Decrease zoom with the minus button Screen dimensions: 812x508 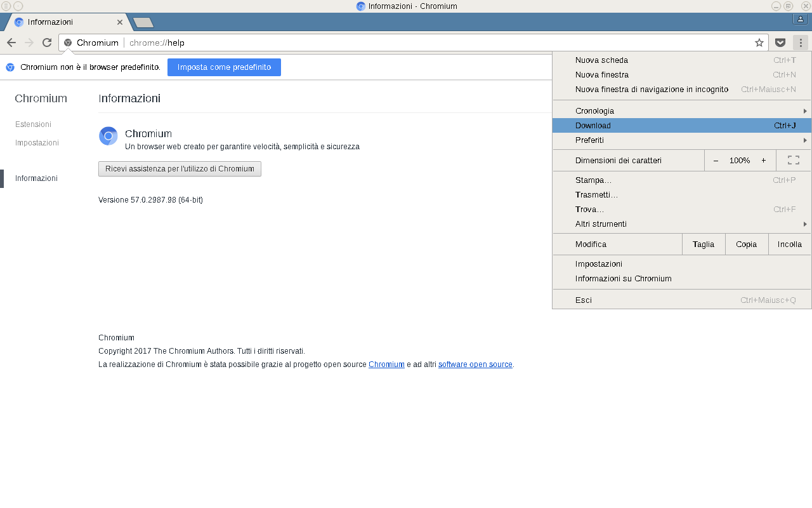click(716, 161)
